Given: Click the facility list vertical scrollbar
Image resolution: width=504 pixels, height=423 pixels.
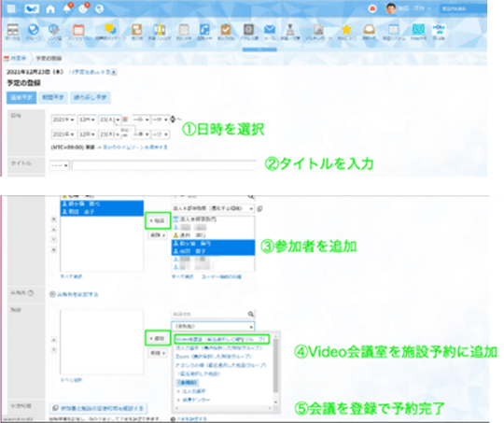Looking at the screenshot, I should (275, 368).
